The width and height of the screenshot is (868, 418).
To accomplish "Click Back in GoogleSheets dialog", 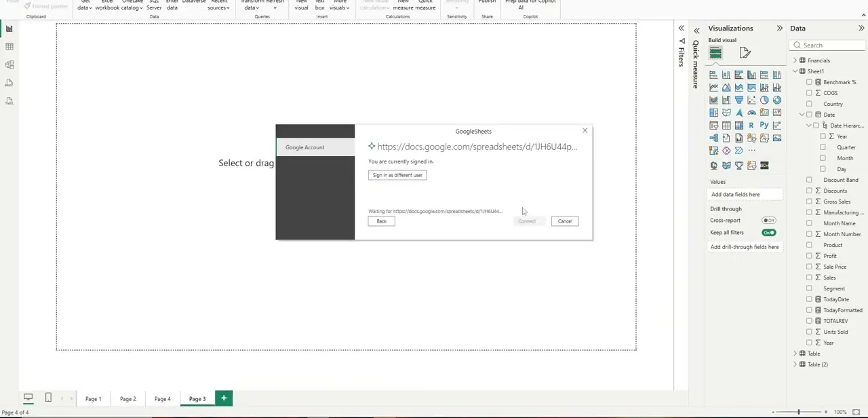I will (381, 221).
